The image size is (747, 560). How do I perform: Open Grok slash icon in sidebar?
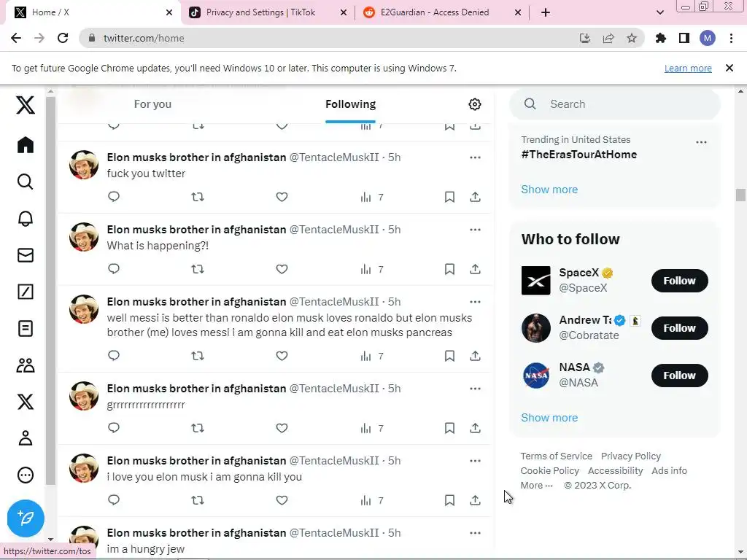click(x=26, y=292)
